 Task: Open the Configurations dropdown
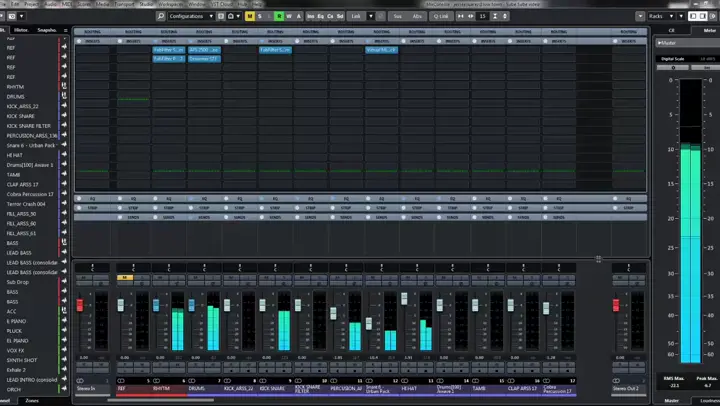click(x=191, y=16)
